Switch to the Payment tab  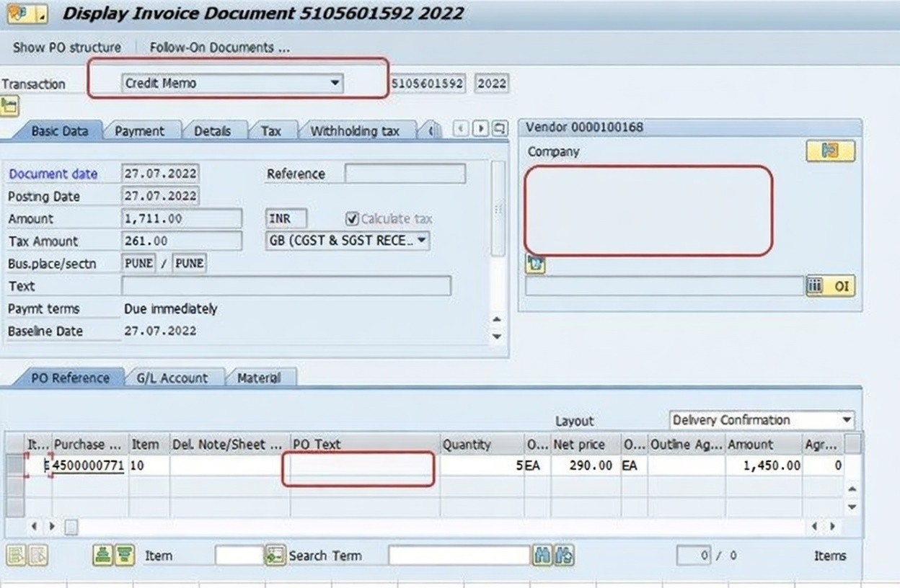tap(139, 131)
